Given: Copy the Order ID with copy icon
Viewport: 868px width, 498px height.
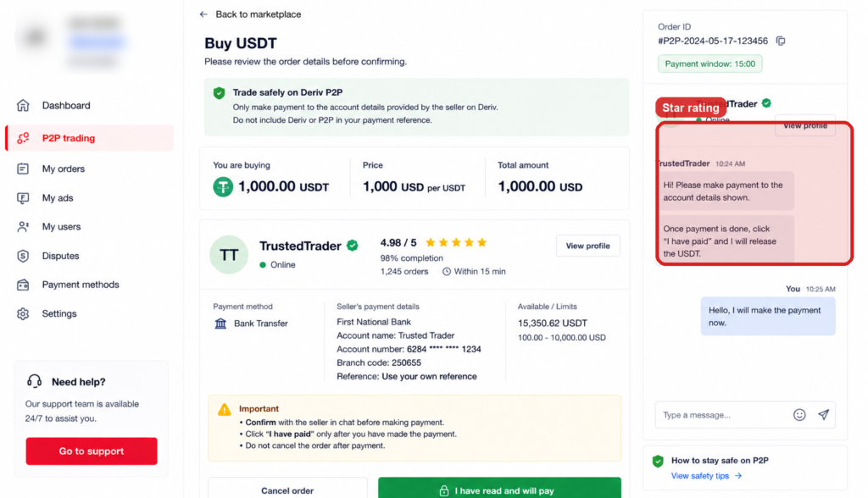Looking at the screenshot, I should click(x=781, y=41).
